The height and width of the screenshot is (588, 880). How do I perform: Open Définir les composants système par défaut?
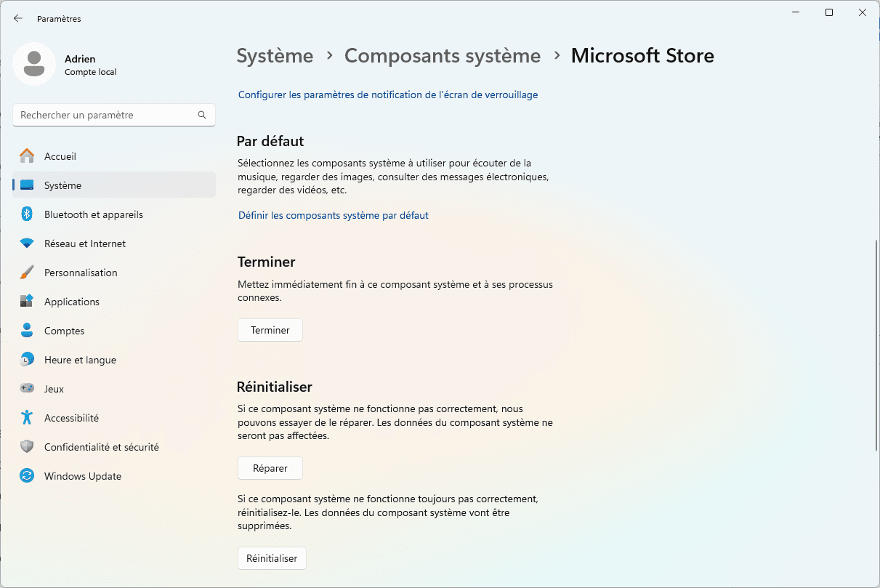(334, 215)
